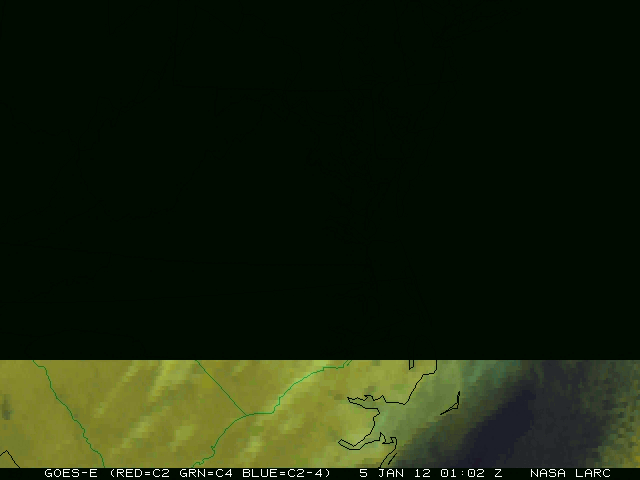Click the short black barrier island outline
Image resolution: width=640 pixels, height=480 pixels.
(450, 403)
